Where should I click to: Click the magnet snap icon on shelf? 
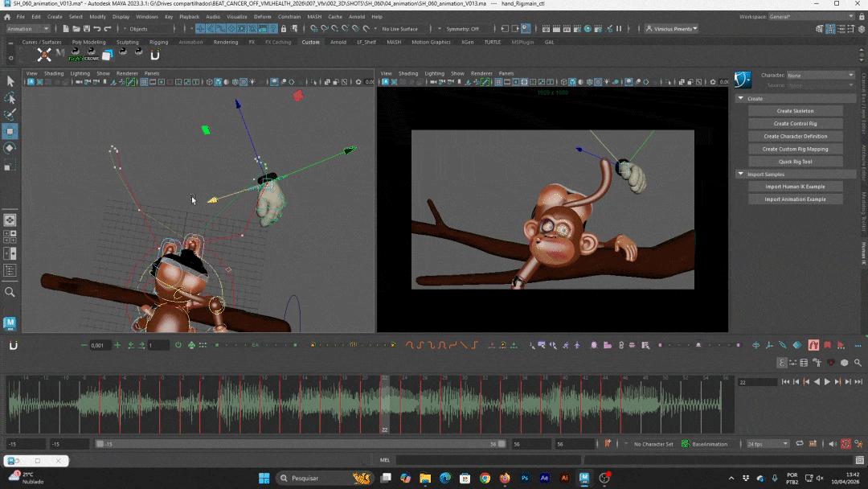(155, 55)
